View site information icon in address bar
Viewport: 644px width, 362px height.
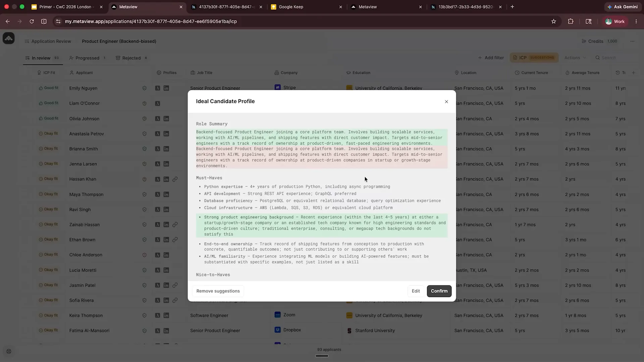tap(58, 21)
